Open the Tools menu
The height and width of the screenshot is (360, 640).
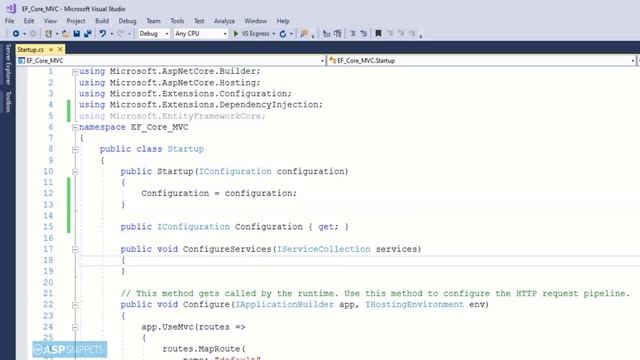coord(177,21)
